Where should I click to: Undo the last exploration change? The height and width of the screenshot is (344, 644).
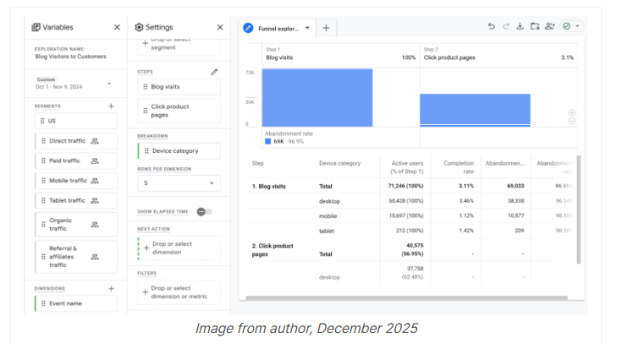coord(492,27)
